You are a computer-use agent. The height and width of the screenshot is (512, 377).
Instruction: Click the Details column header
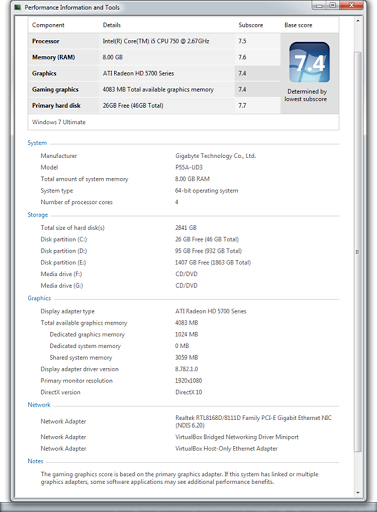[x=112, y=25]
